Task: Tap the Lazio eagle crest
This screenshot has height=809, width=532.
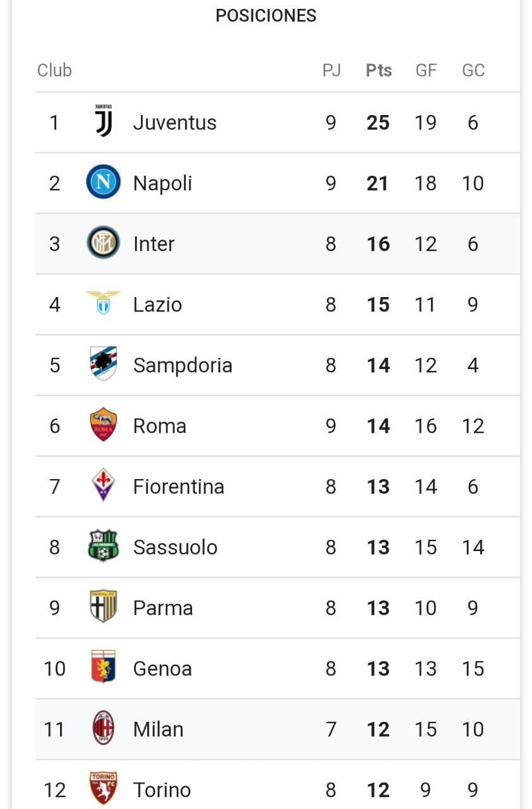Action: (x=103, y=303)
